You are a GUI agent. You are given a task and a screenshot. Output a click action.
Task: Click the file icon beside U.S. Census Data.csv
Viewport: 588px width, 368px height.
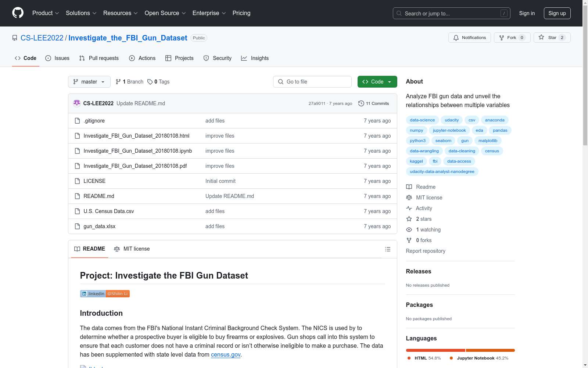[77, 211]
